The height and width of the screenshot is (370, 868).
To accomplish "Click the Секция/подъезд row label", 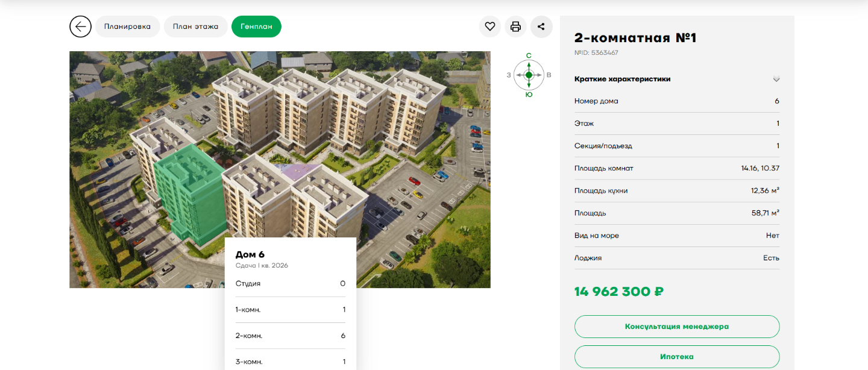I will click(603, 146).
